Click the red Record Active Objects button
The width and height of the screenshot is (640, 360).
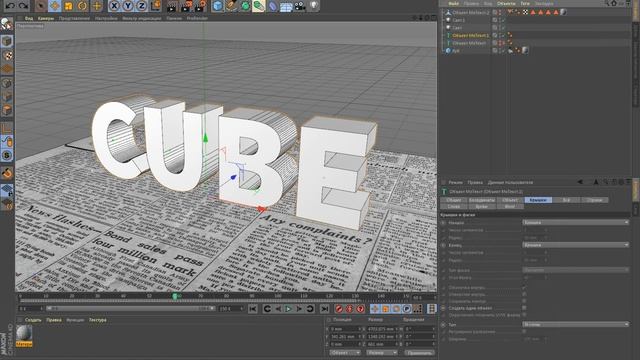(338, 309)
